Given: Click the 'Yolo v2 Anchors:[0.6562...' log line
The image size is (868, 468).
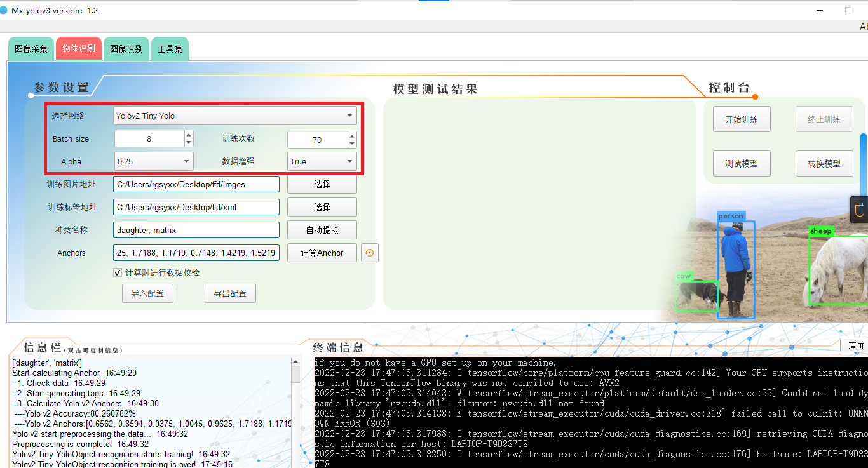Looking at the screenshot, I should (x=153, y=424).
